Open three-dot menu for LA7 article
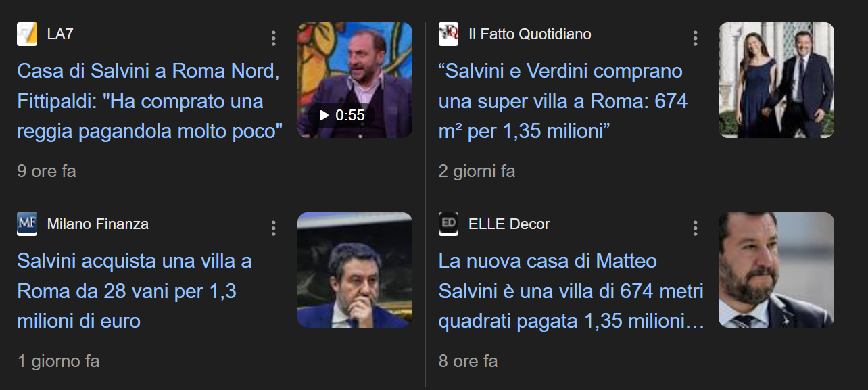 tap(273, 38)
